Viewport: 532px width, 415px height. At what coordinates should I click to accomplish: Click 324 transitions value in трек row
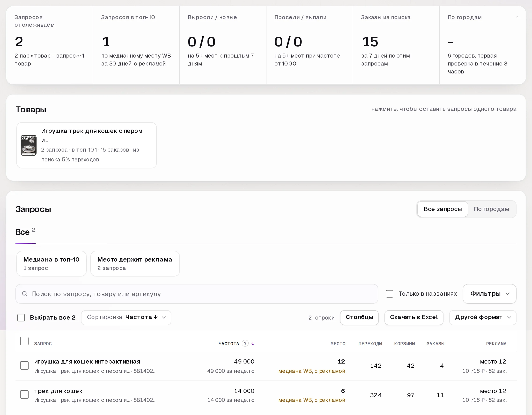pyautogui.click(x=376, y=395)
